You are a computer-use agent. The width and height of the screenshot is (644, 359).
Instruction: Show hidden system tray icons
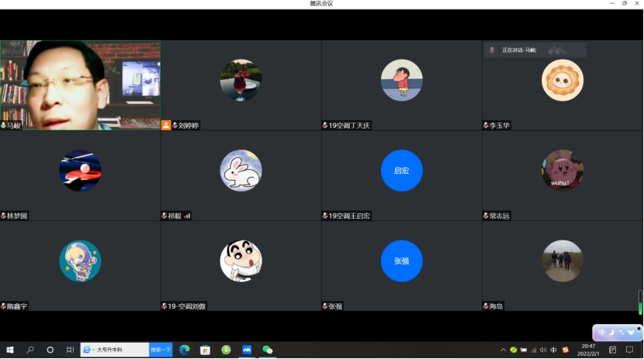click(x=503, y=350)
